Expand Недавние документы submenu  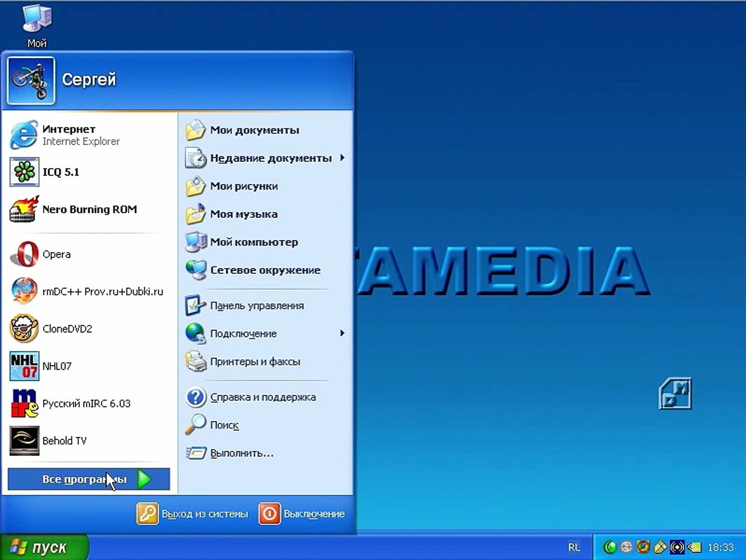click(266, 158)
